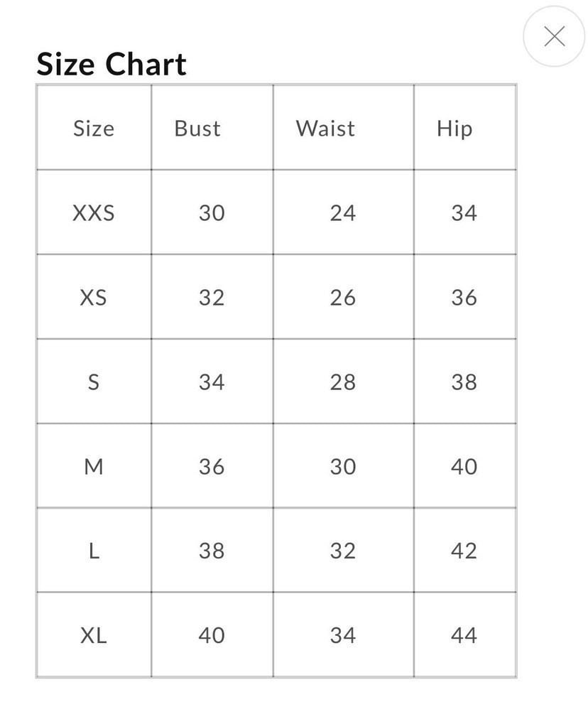Select the XS size row label
This screenshot has width=588, height=724.
pos(94,298)
